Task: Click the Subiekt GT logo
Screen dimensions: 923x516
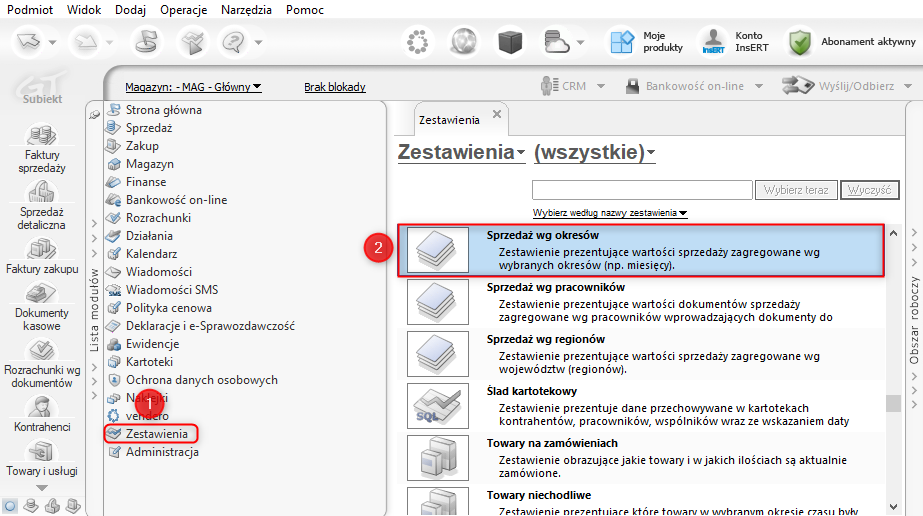Action: tap(42, 88)
